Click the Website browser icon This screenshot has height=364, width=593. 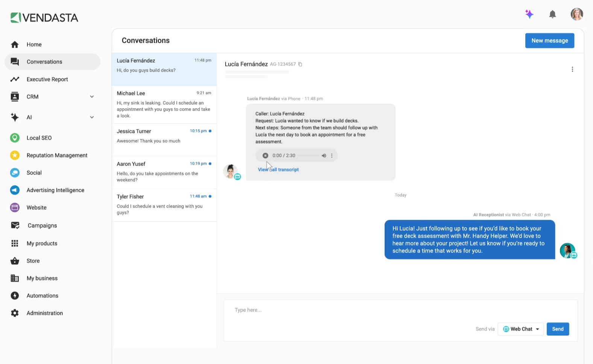coord(15,207)
